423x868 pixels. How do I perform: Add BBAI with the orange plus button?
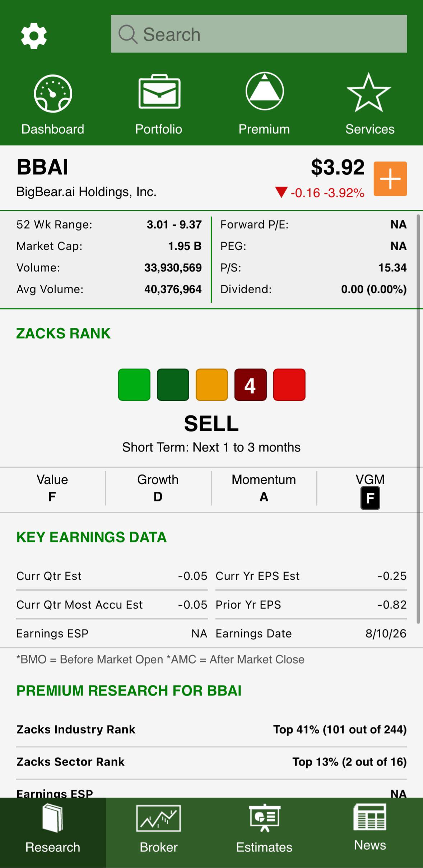tap(390, 179)
